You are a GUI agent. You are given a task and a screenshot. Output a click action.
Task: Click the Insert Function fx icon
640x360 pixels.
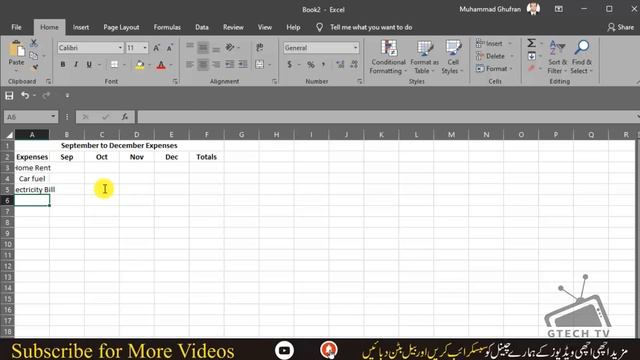tap(124, 117)
